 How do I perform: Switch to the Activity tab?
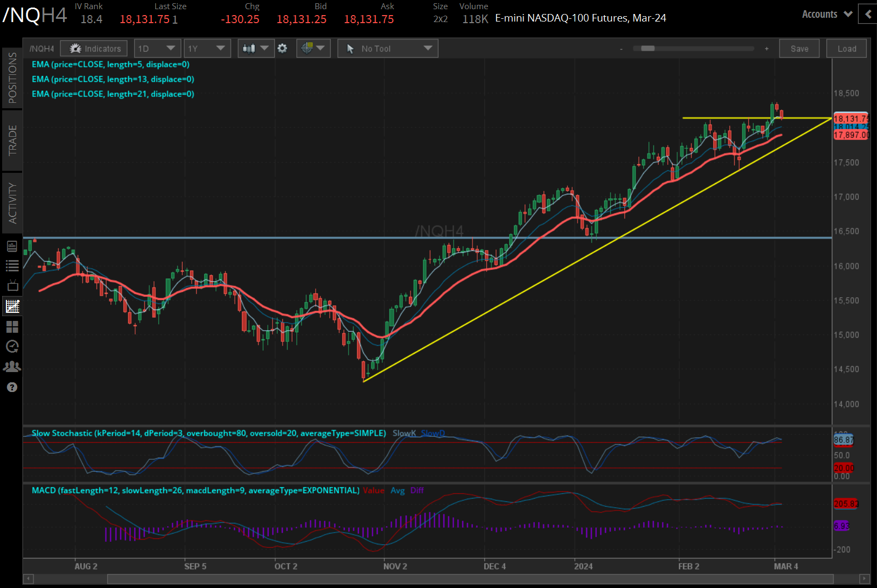click(12, 203)
